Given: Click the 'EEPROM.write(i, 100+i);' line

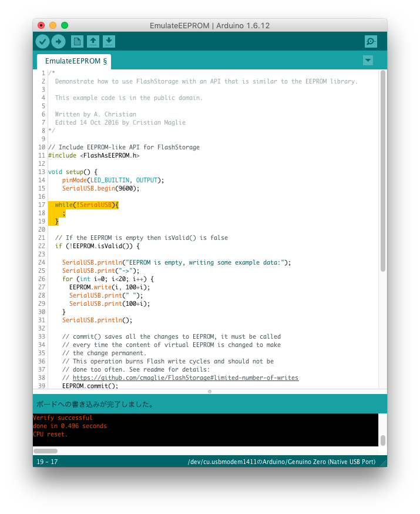Looking at the screenshot, I should click(x=110, y=287).
